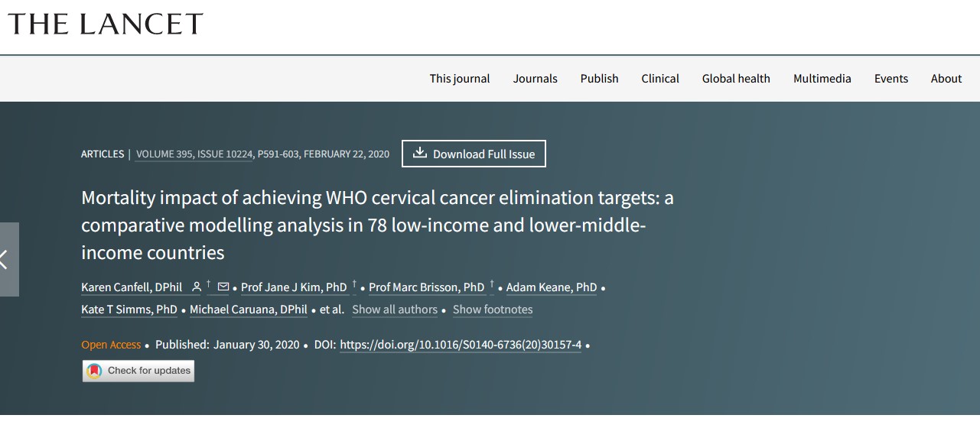The height and width of the screenshot is (428, 980).
Task: Expand the Show all authors list
Action: pyautogui.click(x=395, y=310)
